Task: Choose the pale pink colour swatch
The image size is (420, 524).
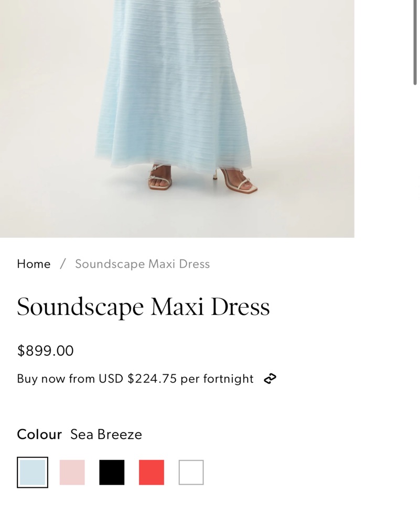Action: [72, 472]
